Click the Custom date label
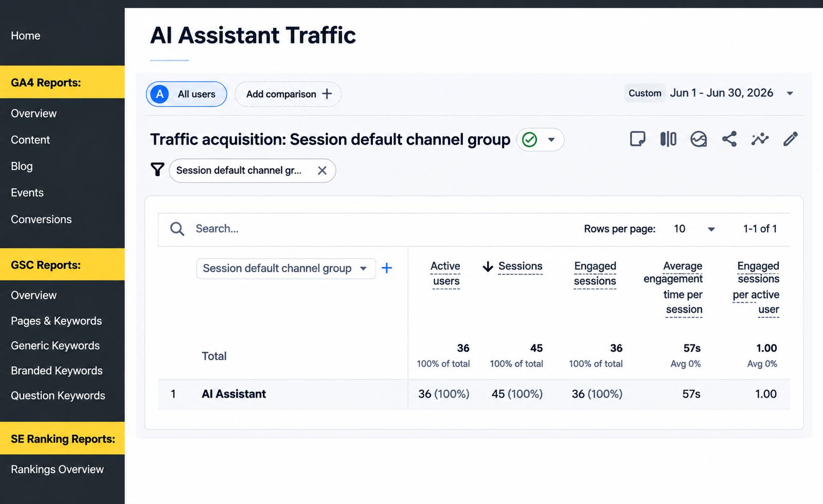823x504 pixels. 645,93
